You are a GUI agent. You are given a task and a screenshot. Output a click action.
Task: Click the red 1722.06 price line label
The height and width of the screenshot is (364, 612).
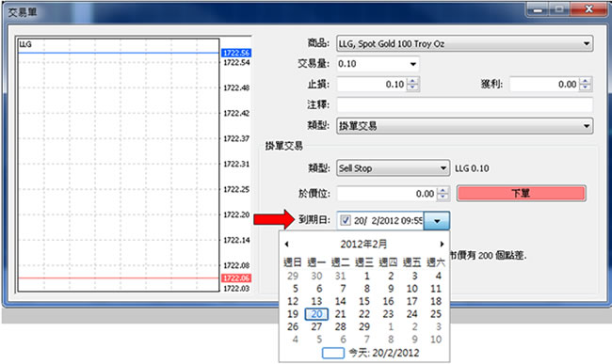click(236, 277)
